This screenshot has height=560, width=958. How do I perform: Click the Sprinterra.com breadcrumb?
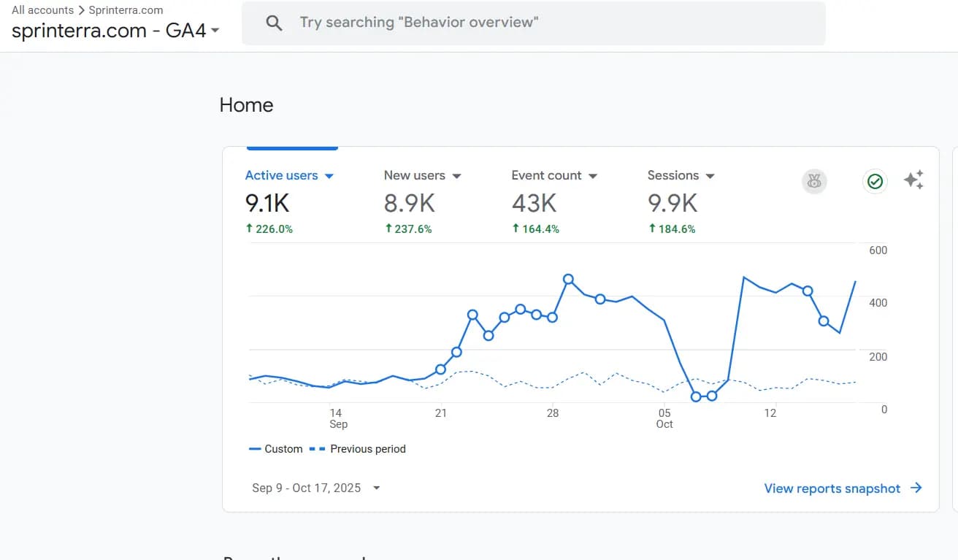126,10
